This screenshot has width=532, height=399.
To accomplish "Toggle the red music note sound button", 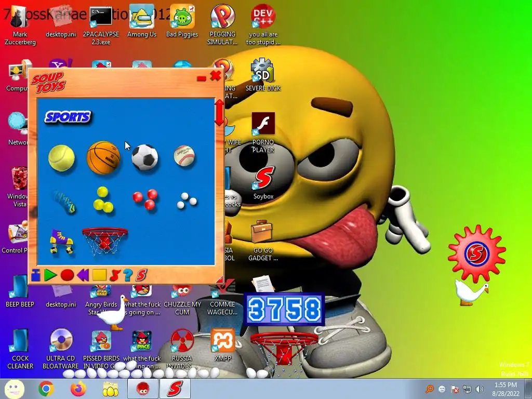I will pyautogui.click(x=115, y=275).
